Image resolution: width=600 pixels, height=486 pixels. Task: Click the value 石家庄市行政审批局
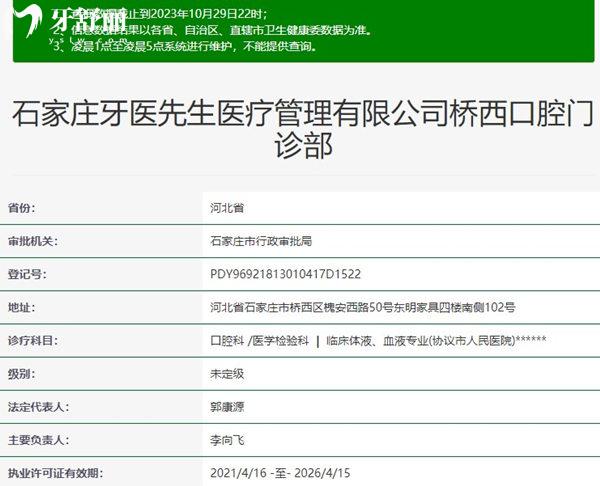coord(261,241)
